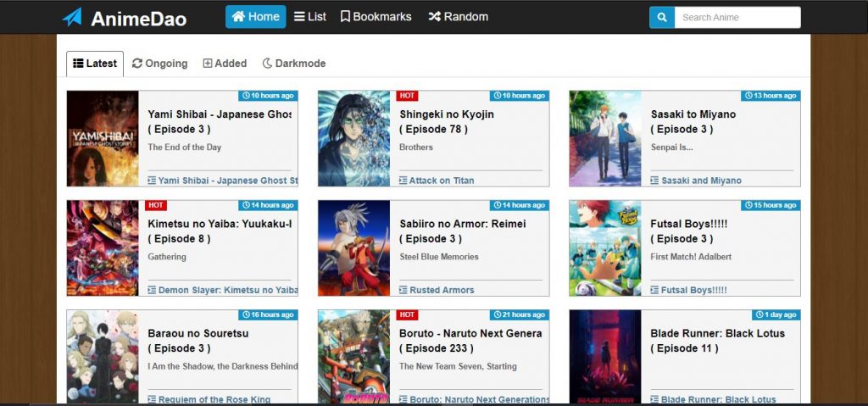The width and height of the screenshot is (868, 406).
Task: Click the 15 hours ago time badge
Action: click(771, 205)
